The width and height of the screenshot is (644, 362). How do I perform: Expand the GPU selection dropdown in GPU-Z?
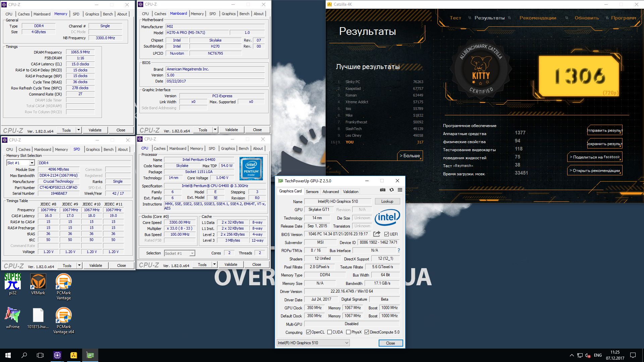[x=346, y=343]
